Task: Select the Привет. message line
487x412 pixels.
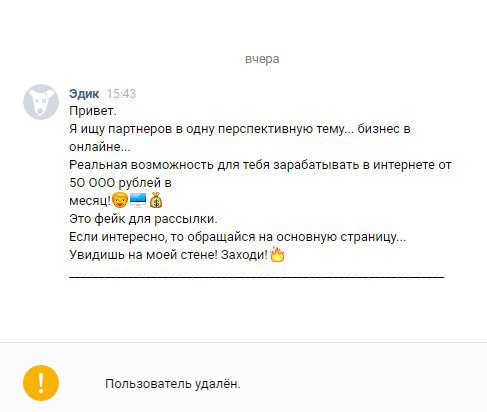Action: [x=93, y=111]
